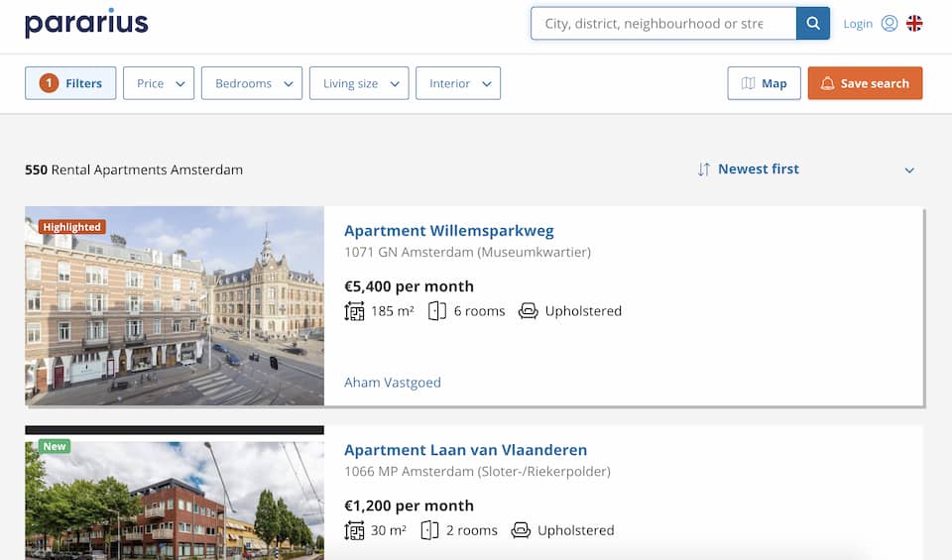
Task: Expand the Bedrooms dropdown
Action: (252, 83)
